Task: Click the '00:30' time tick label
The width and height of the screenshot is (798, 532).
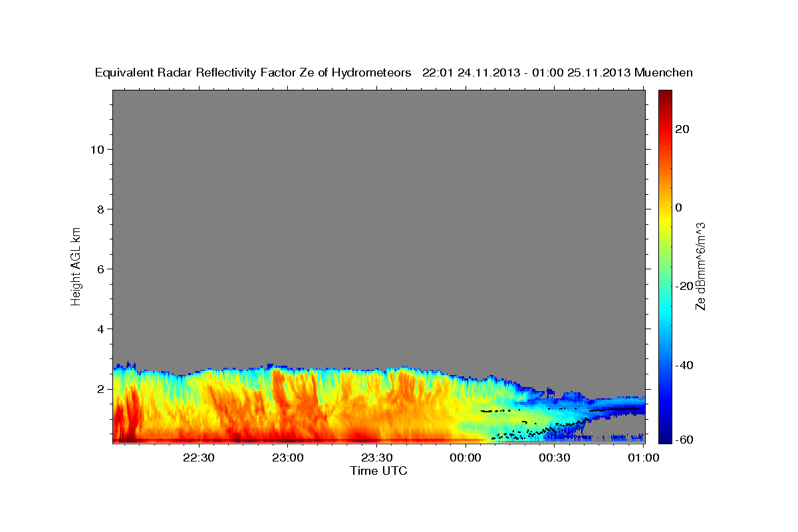Action: (x=555, y=458)
